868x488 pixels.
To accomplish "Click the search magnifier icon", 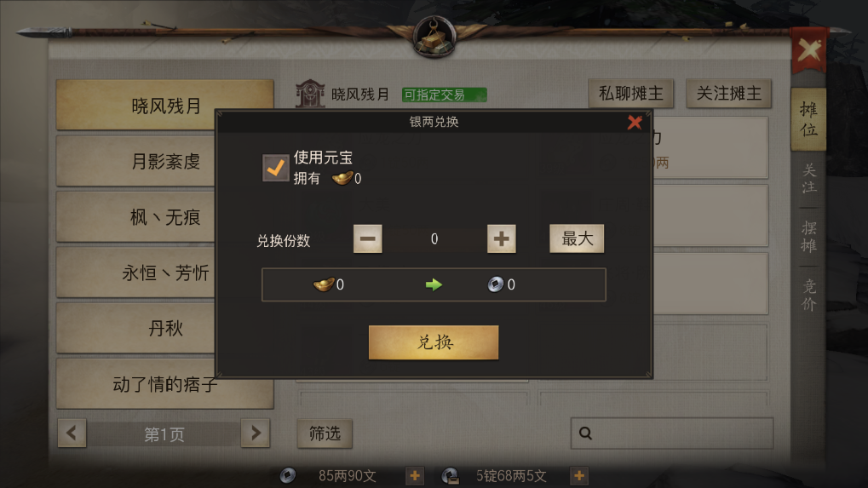I will tap(586, 433).
